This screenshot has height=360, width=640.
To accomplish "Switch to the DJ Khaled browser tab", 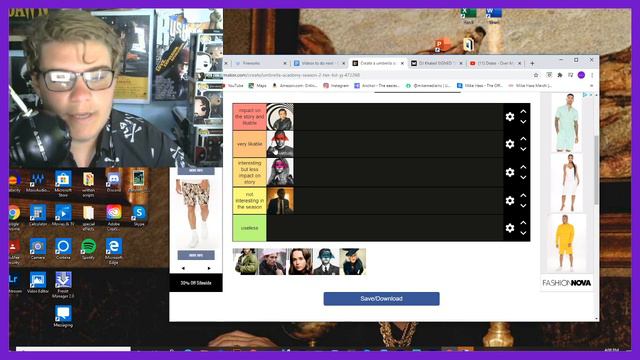I will point(436,63).
